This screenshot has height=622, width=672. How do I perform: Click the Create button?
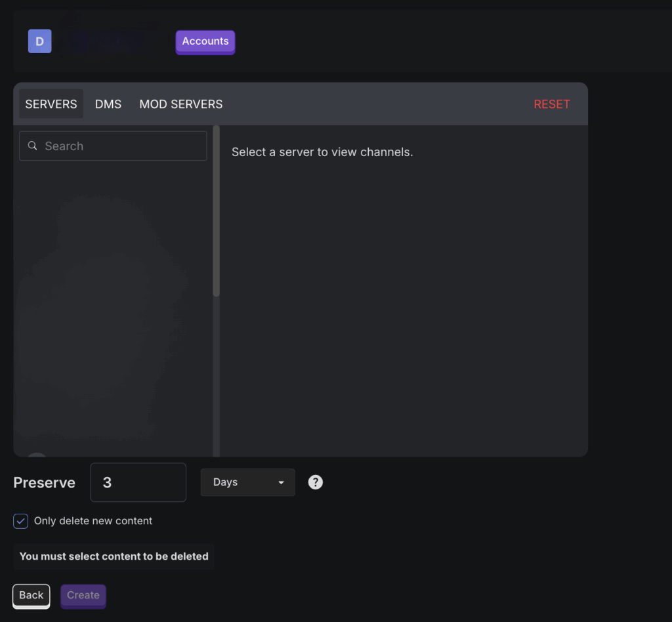(x=83, y=596)
